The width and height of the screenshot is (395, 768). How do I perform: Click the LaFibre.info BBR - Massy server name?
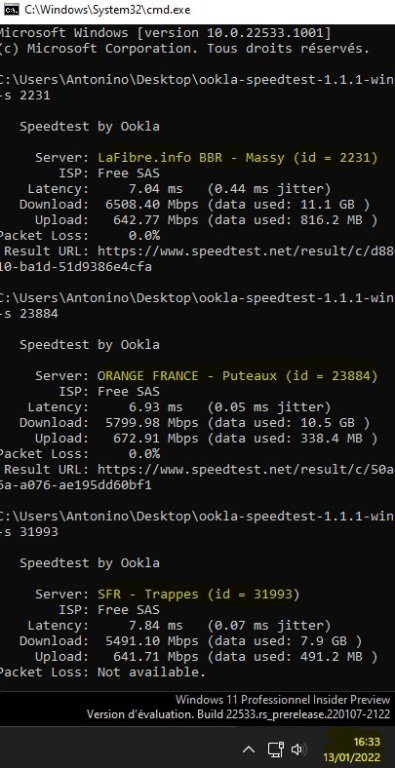click(x=238, y=158)
